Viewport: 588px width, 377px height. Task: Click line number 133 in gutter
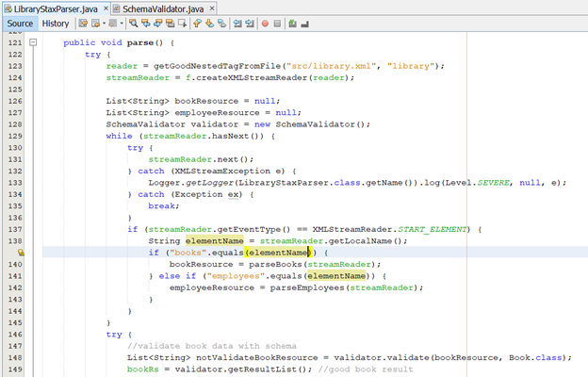pyautogui.click(x=15, y=183)
